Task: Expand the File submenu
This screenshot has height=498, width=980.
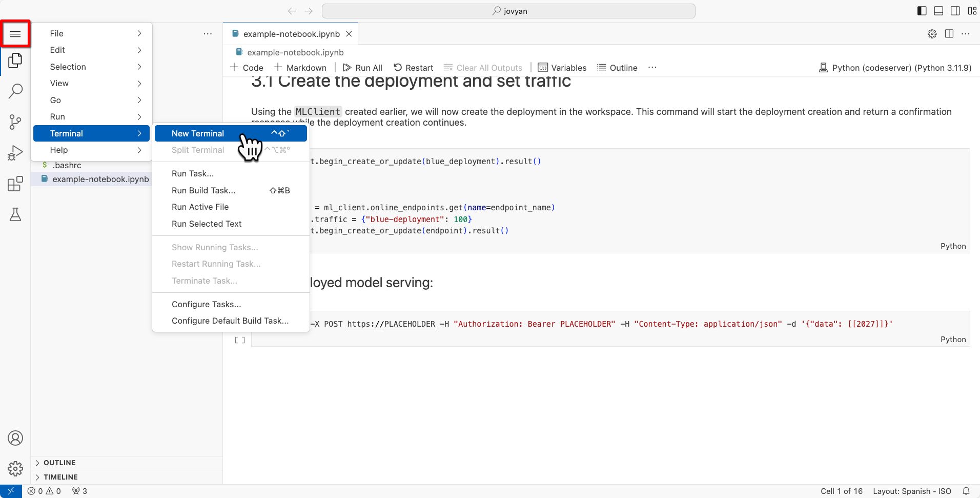Action: (x=92, y=33)
